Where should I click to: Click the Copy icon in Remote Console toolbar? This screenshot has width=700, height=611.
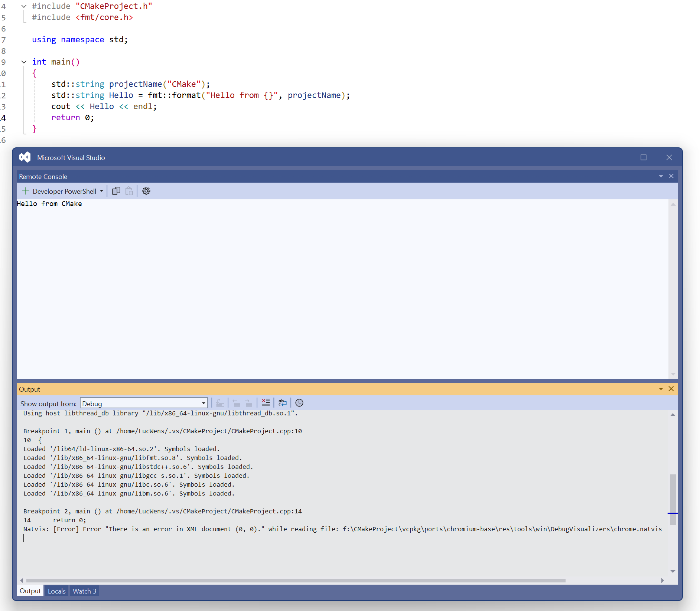pyautogui.click(x=116, y=191)
